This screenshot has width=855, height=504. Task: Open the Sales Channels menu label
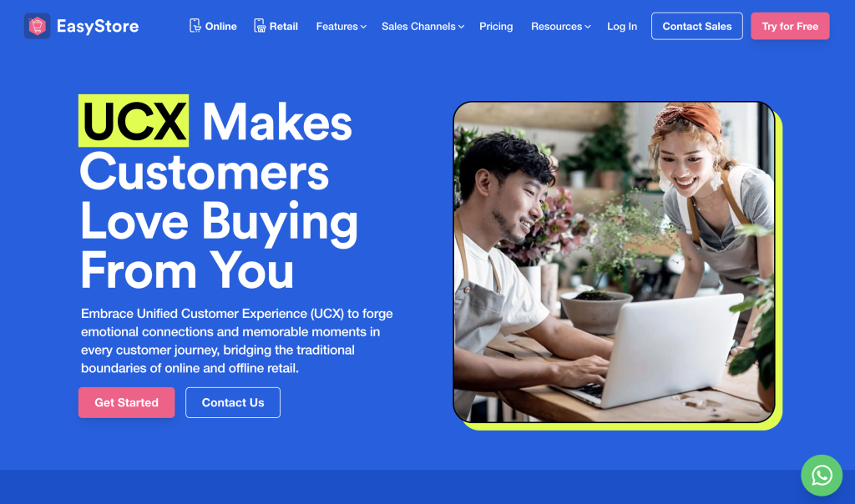pos(418,26)
